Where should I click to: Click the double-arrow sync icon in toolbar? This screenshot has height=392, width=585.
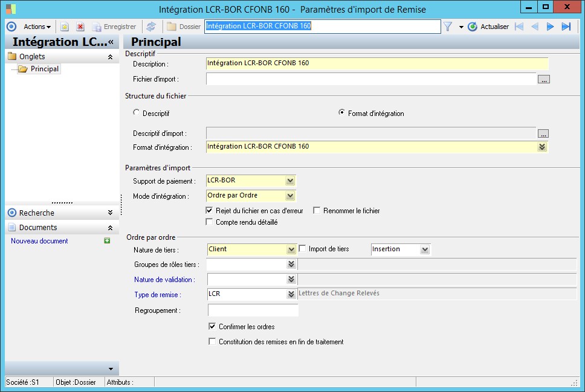[x=151, y=27]
